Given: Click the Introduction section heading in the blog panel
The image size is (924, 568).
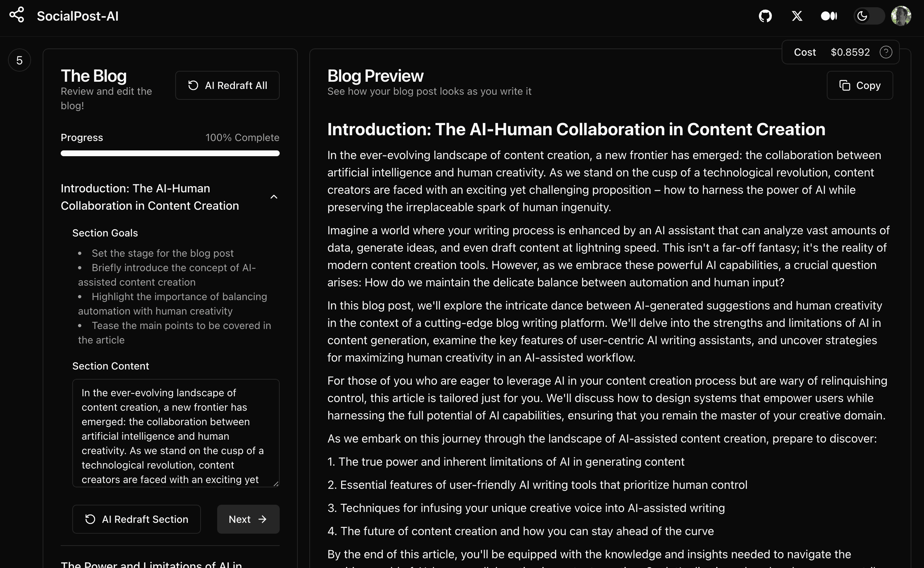Looking at the screenshot, I should [x=150, y=197].
